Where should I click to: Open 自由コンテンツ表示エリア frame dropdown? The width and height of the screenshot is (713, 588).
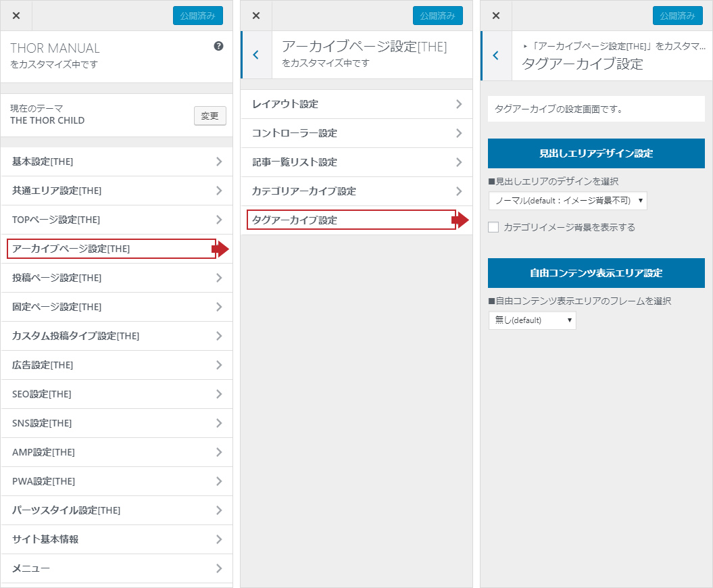(x=532, y=320)
